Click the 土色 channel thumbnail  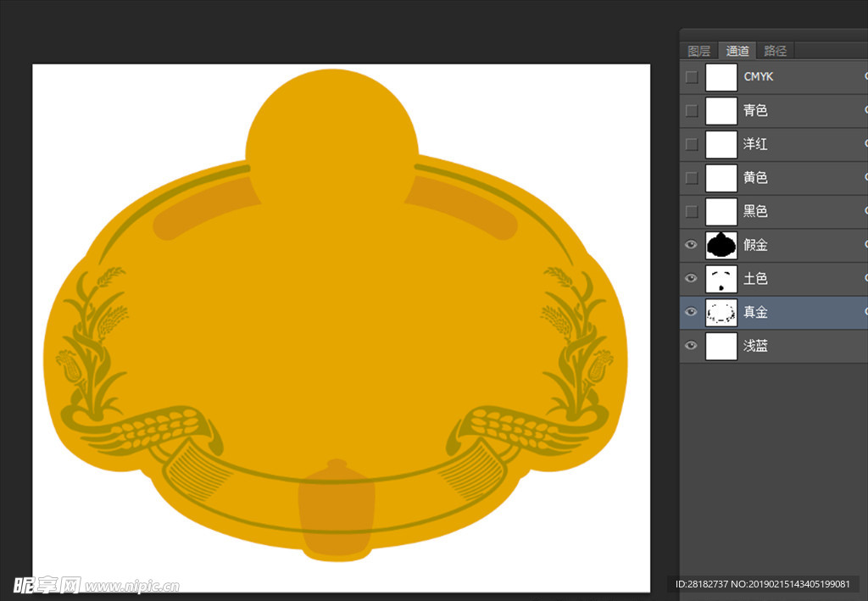click(x=721, y=278)
